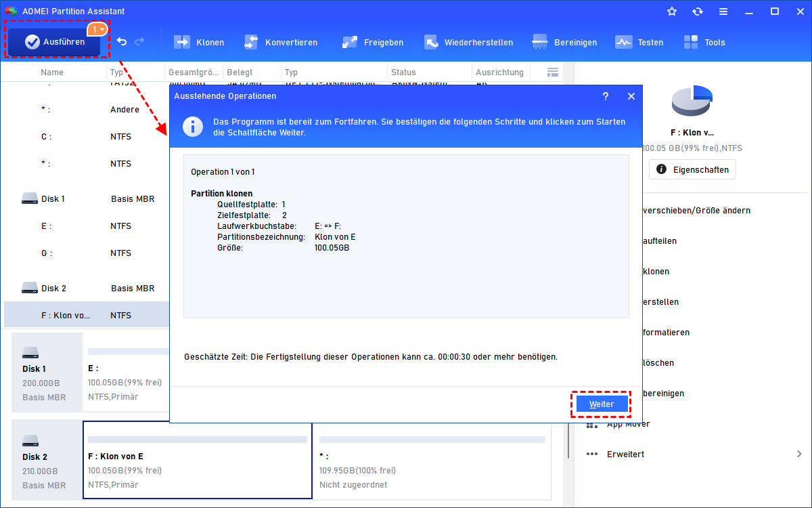
Task: Click the Geschätzte Zeit text line
Action: pyautogui.click(x=371, y=356)
